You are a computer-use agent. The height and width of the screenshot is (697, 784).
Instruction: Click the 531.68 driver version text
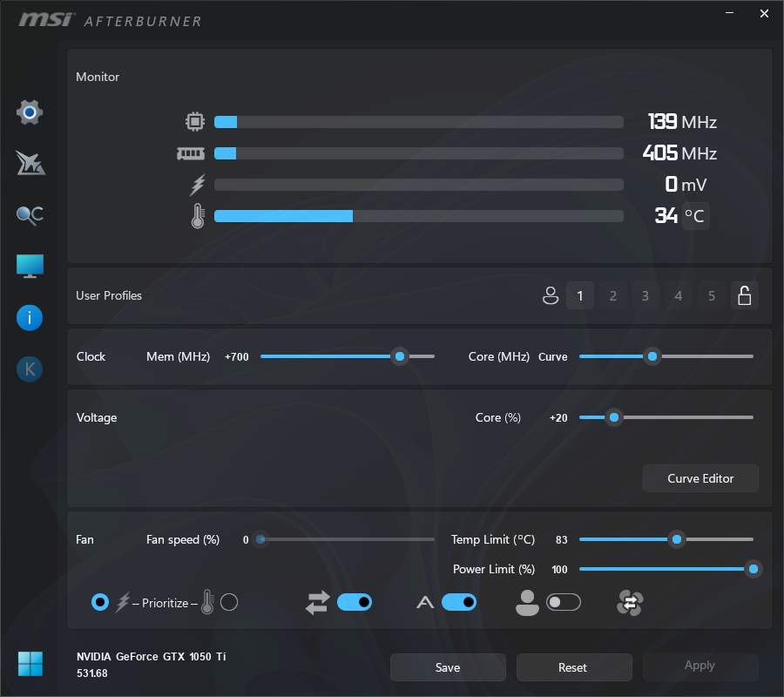[92, 673]
